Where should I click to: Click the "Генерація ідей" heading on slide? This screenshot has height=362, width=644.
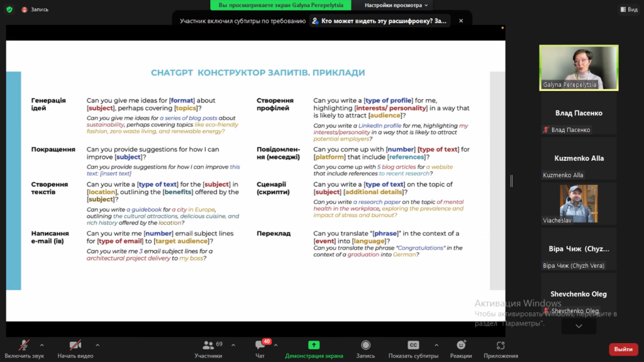48,104
